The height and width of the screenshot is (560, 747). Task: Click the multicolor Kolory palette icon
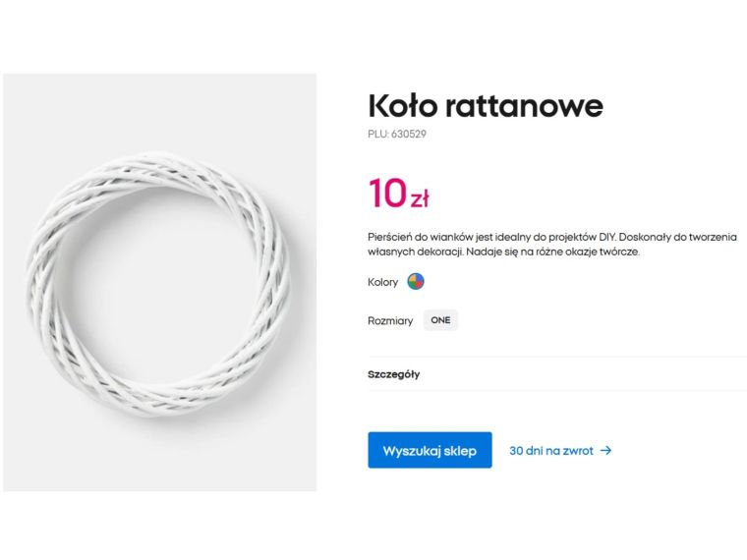[x=416, y=282]
